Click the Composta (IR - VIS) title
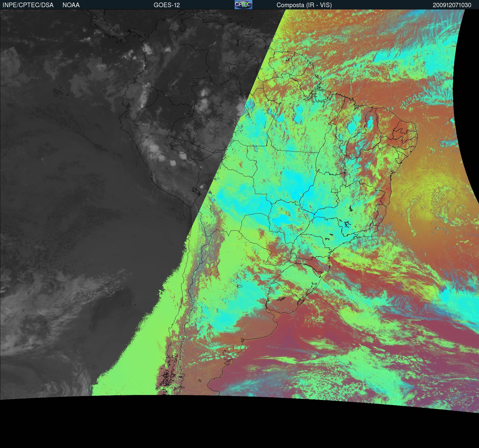479x448 pixels. 304,5
